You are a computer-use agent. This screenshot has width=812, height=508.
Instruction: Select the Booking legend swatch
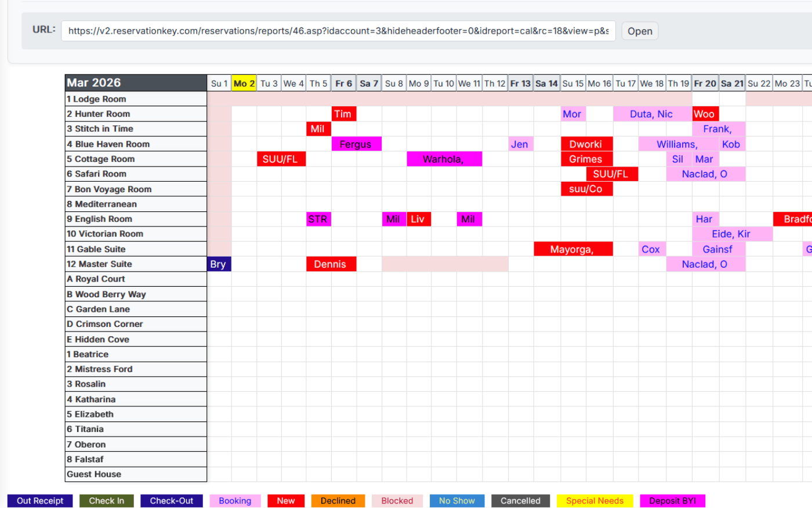tap(235, 500)
